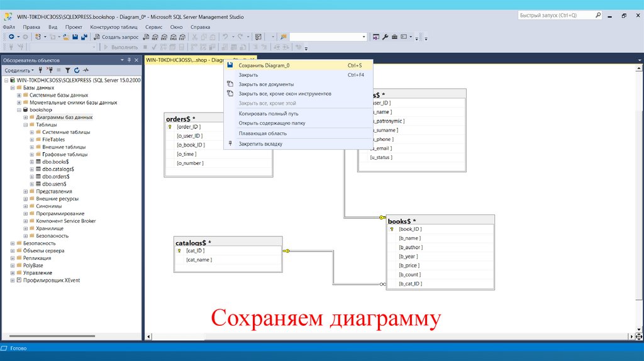Collapse the bookshop database node
Screen dimensions: 644x361
[19, 110]
